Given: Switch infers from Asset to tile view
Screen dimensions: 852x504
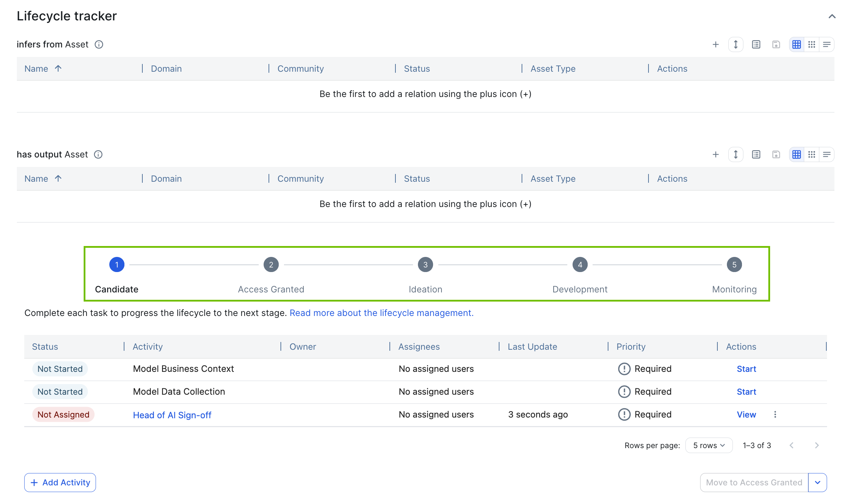Looking at the screenshot, I should click(x=812, y=45).
